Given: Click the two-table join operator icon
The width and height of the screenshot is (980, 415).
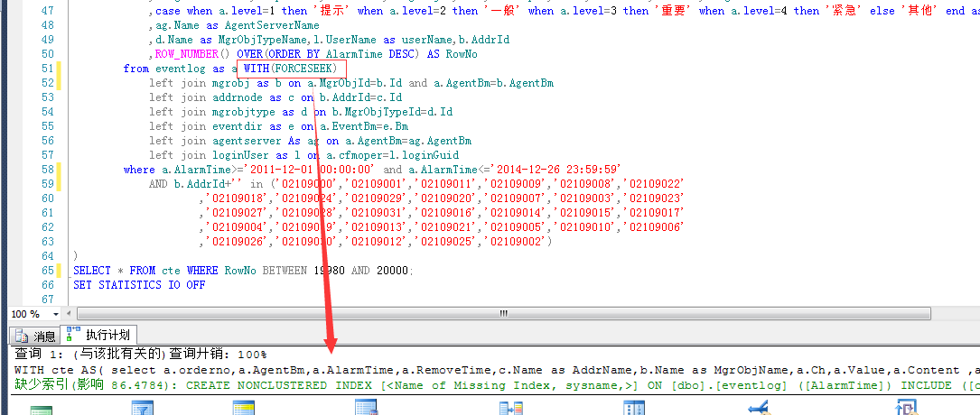Looking at the screenshot, I should click(511, 410).
